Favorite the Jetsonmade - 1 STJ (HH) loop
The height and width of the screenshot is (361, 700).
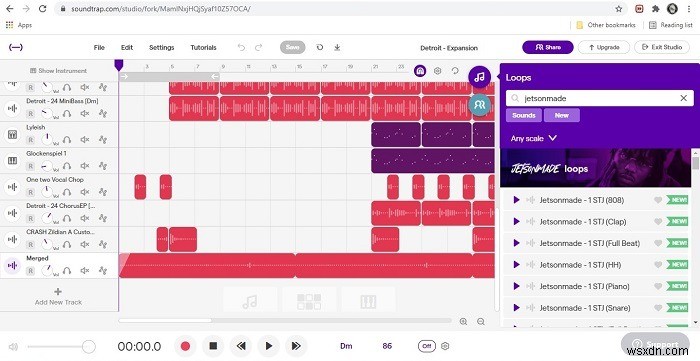658,265
